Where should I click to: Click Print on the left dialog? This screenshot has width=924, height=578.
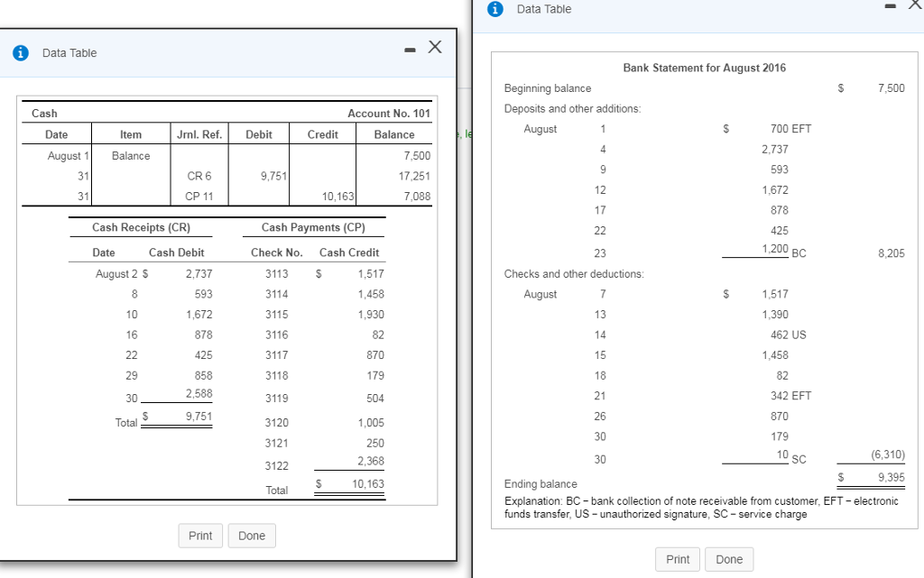tap(200, 535)
